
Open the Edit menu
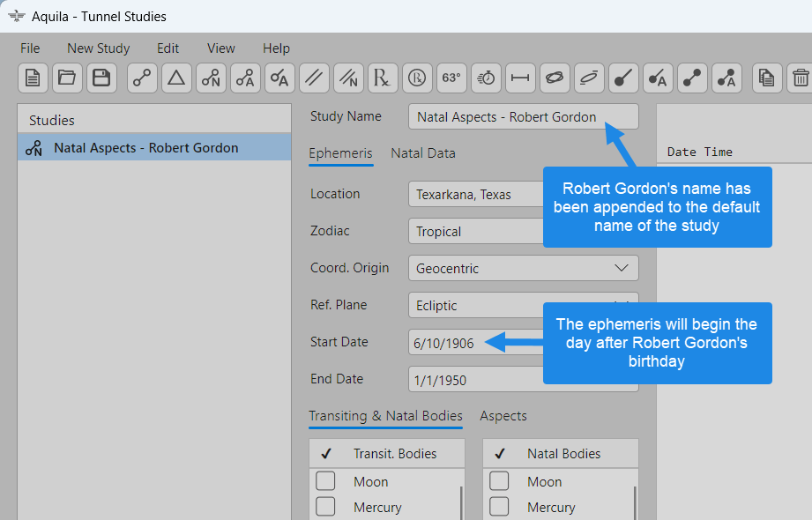point(168,48)
